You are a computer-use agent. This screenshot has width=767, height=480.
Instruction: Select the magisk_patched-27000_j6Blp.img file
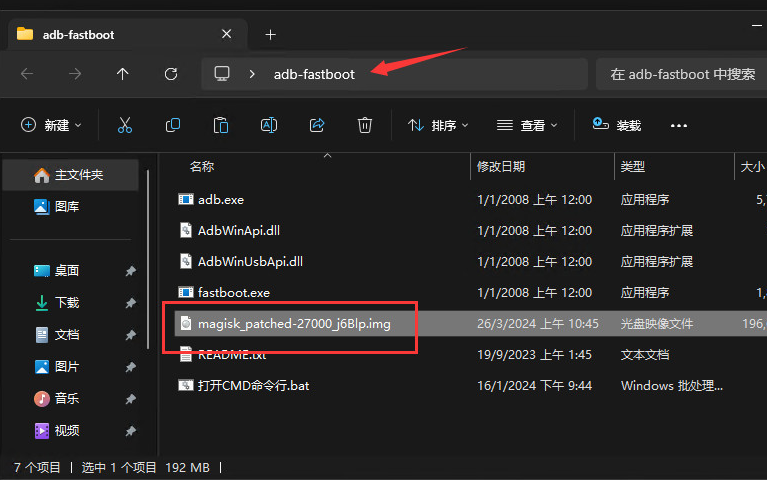294,324
